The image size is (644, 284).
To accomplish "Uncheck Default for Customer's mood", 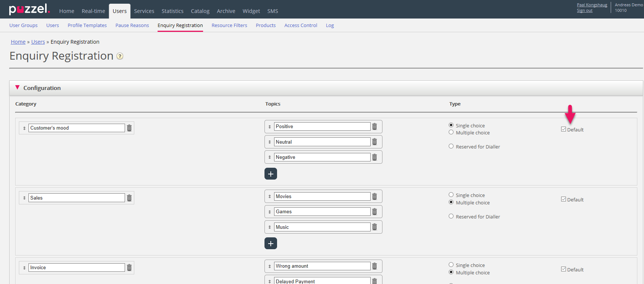I will click(x=563, y=129).
